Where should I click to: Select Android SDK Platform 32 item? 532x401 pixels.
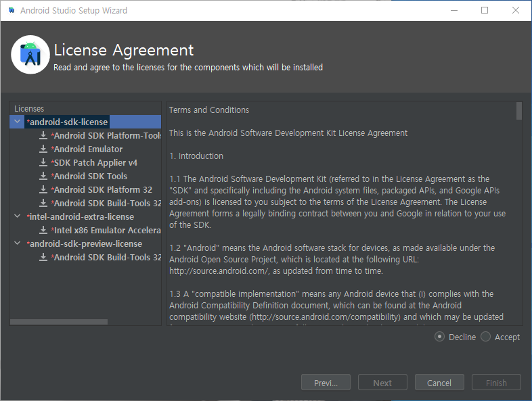[102, 190]
